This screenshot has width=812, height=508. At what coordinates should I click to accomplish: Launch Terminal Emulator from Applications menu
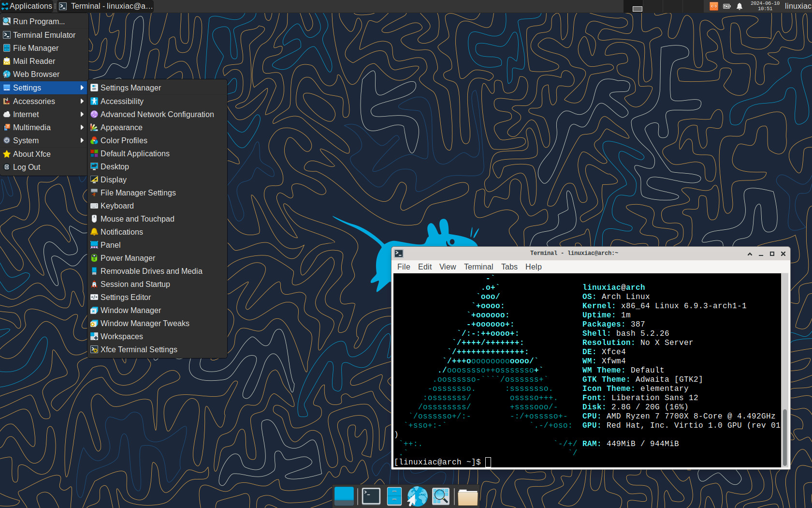coord(44,35)
